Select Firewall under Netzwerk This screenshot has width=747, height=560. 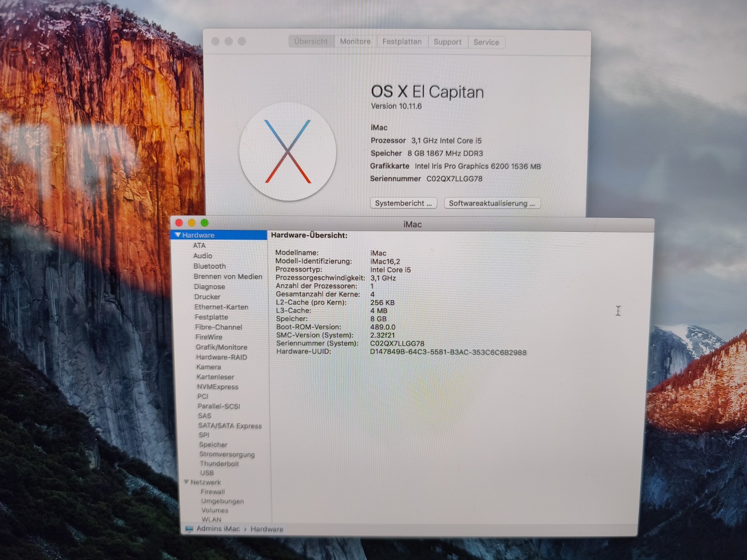point(213,491)
